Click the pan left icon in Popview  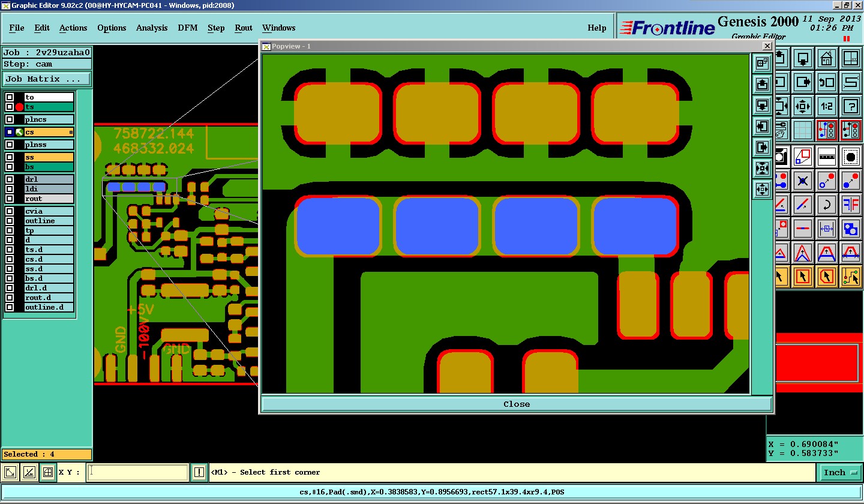coord(762,126)
